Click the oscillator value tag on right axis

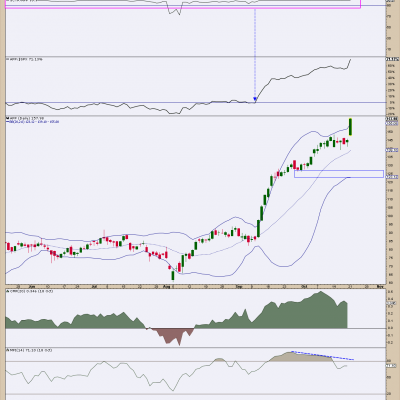391,366
